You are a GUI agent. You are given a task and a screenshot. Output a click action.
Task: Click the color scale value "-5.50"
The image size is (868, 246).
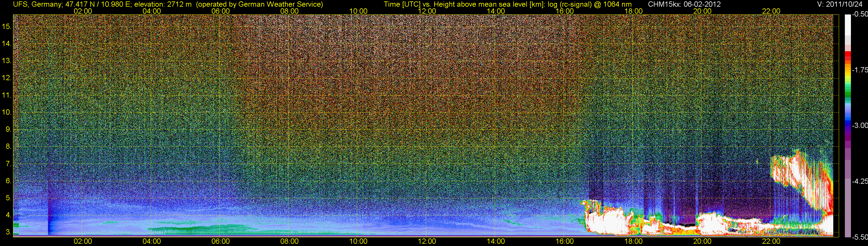pyautogui.click(x=860, y=237)
